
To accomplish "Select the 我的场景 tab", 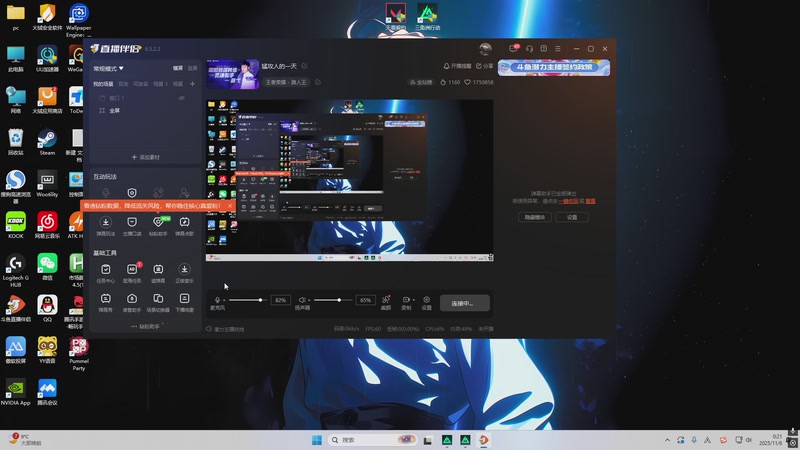I will click(x=103, y=84).
